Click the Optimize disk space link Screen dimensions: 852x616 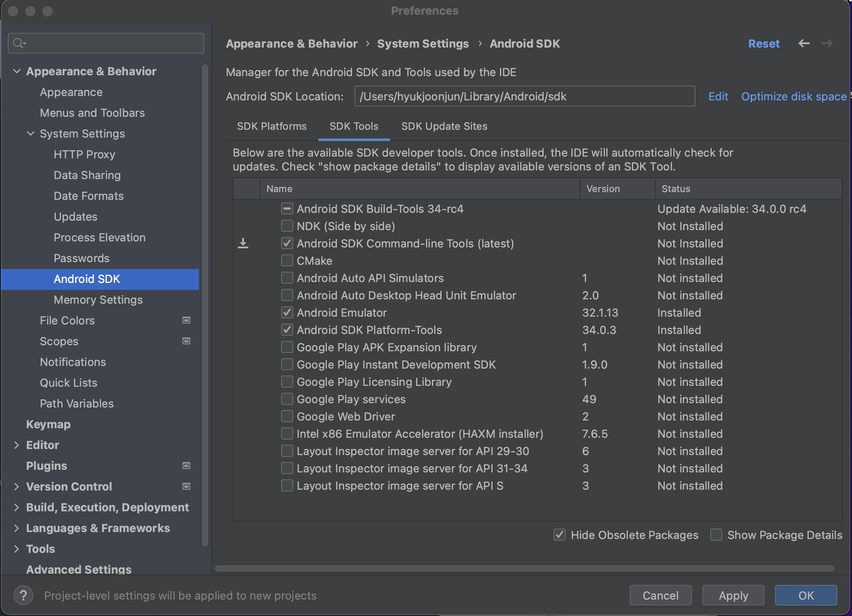(794, 96)
